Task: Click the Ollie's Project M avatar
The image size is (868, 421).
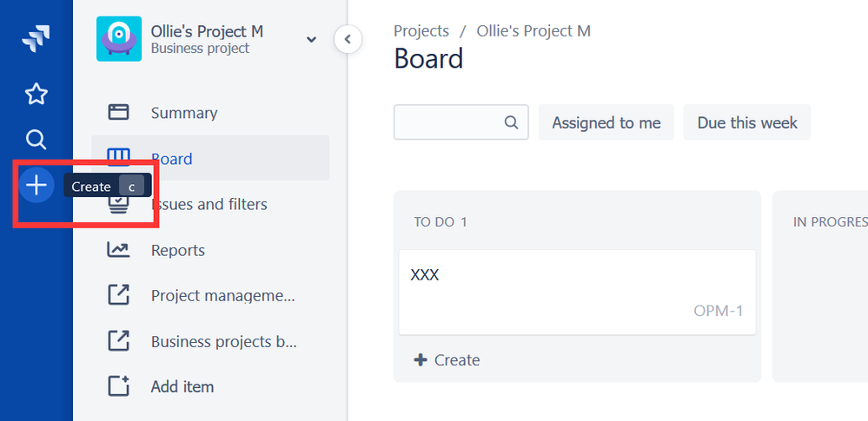Action: click(118, 39)
